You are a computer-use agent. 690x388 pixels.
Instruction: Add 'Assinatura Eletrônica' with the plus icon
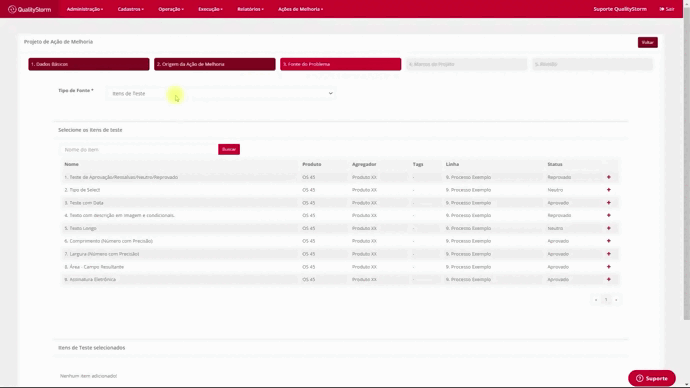point(609,279)
